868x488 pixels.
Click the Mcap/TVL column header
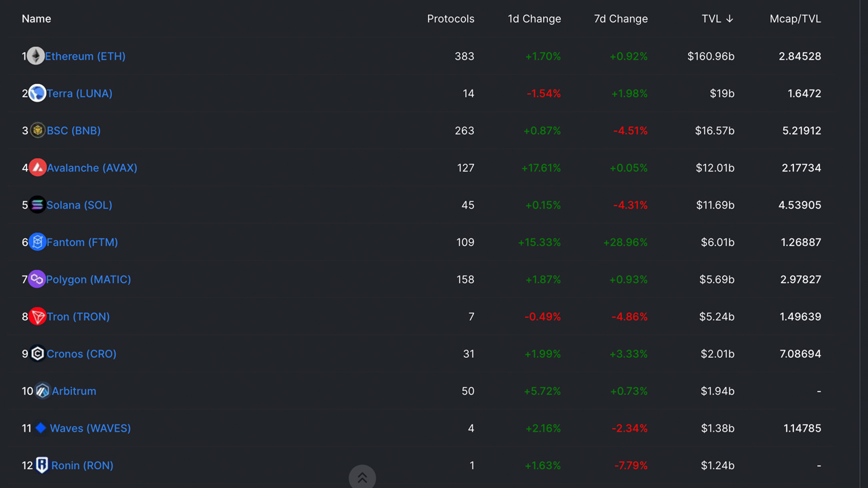pos(795,18)
